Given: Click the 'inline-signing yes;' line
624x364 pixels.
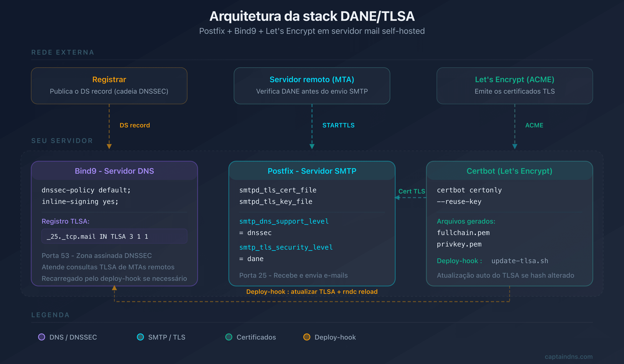Looking at the screenshot, I should click(80, 202).
